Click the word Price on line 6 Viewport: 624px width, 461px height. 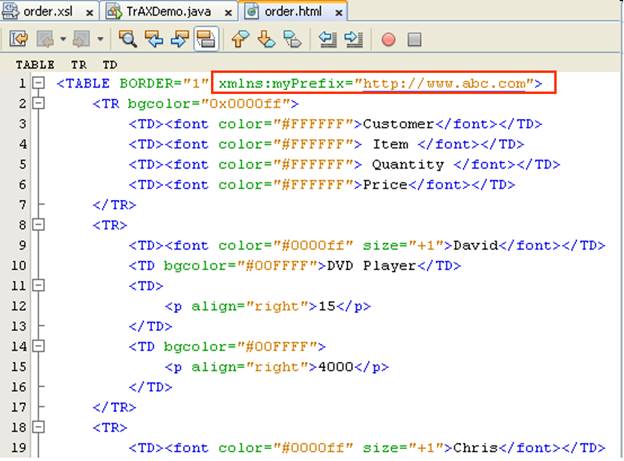[385, 185]
